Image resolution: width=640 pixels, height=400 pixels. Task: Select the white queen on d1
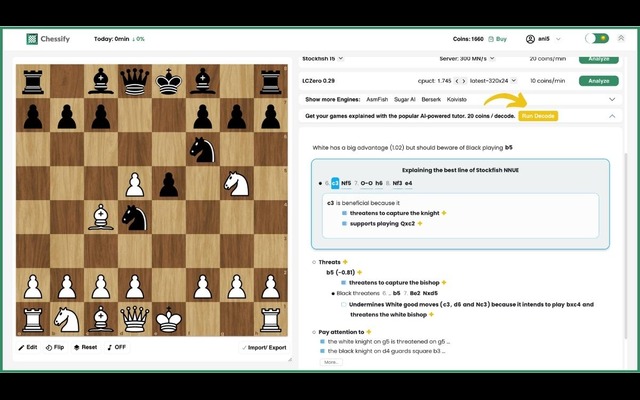pos(135,319)
